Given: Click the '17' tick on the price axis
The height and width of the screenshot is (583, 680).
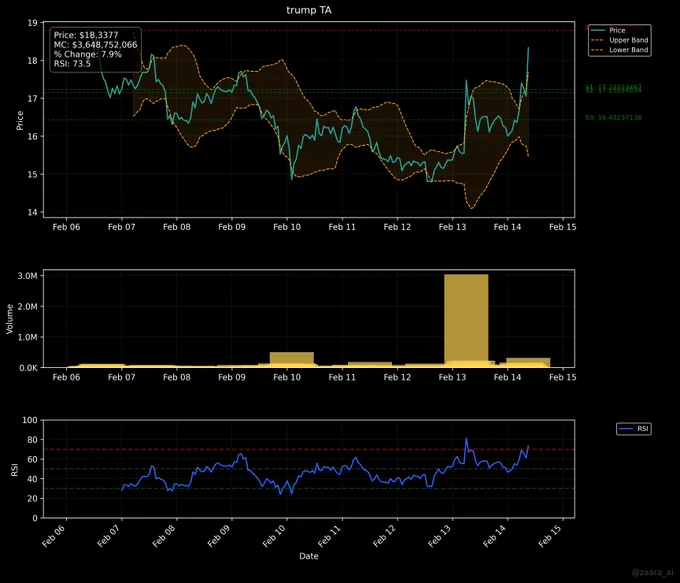Looking at the screenshot, I should click(33, 99).
